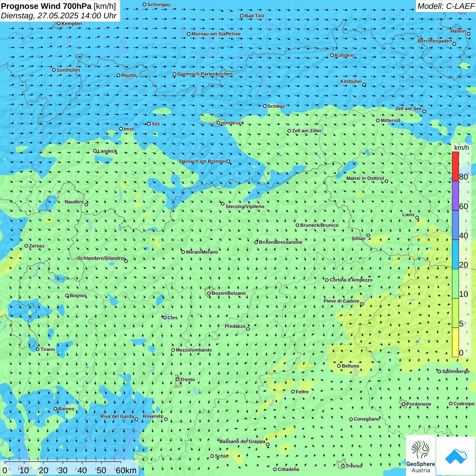Image resolution: width=476 pixels, height=476 pixels.
Task: Click the Schio city marker
Action: click(212, 456)
